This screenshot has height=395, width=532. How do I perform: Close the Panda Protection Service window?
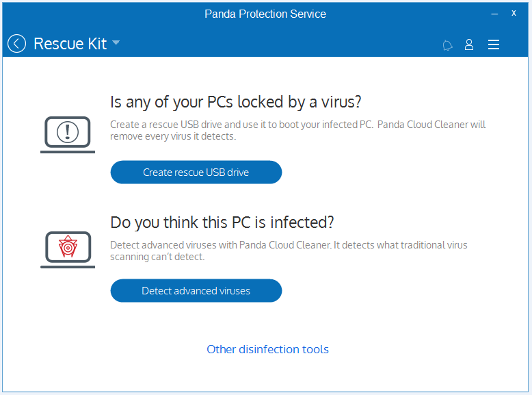click(x=514, y=13)
